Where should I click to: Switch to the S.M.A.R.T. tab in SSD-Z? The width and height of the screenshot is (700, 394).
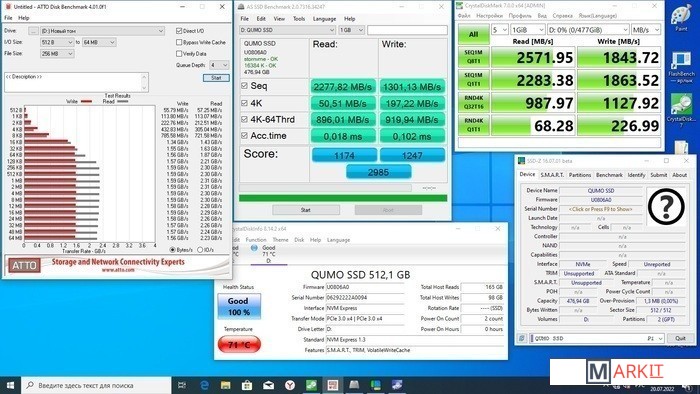point(552,175)
